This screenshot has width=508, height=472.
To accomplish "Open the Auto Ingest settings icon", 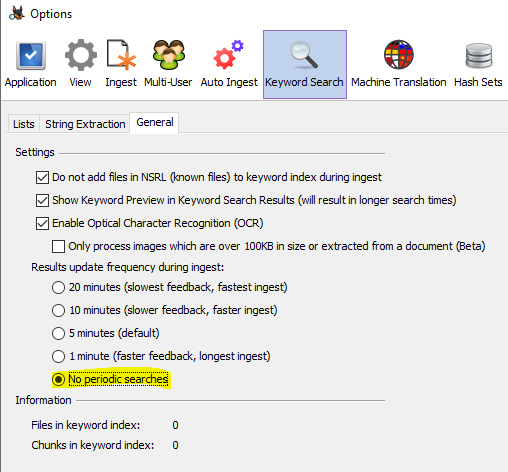I will 228,55.
